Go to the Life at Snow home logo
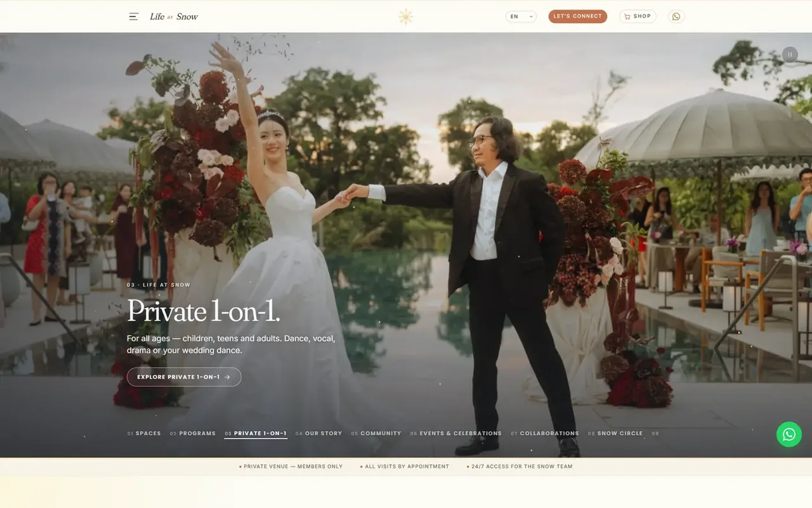Screen dimensions: 812x508 [174, 17]
